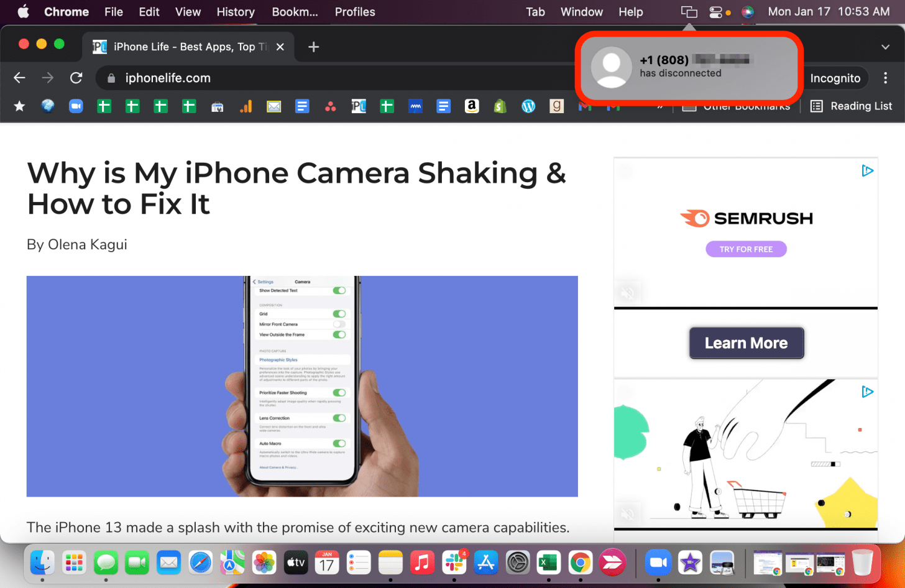Open the WordPress bookmark
905x588 pixels.
tap(528, 106)
